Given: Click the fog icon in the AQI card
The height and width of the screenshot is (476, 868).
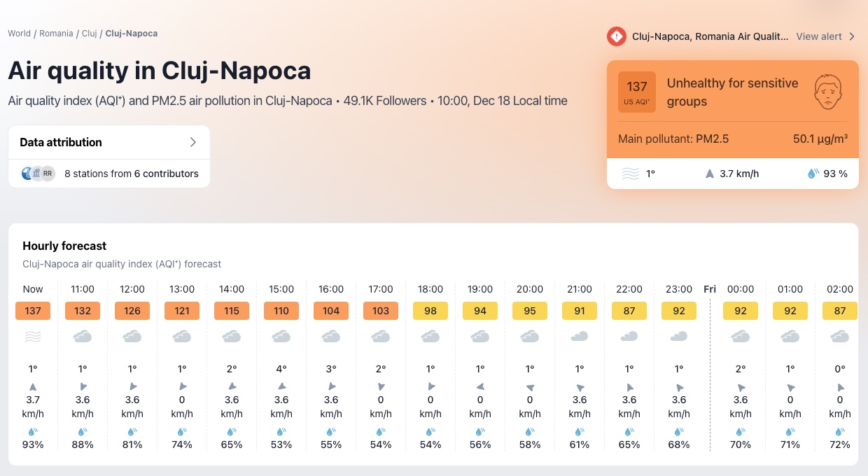Looking at the screenshot, I should (x=631, y=174).
